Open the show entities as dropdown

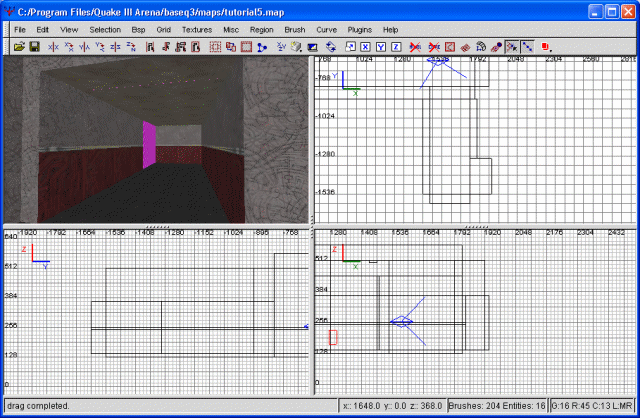click(x=547, y=47)
